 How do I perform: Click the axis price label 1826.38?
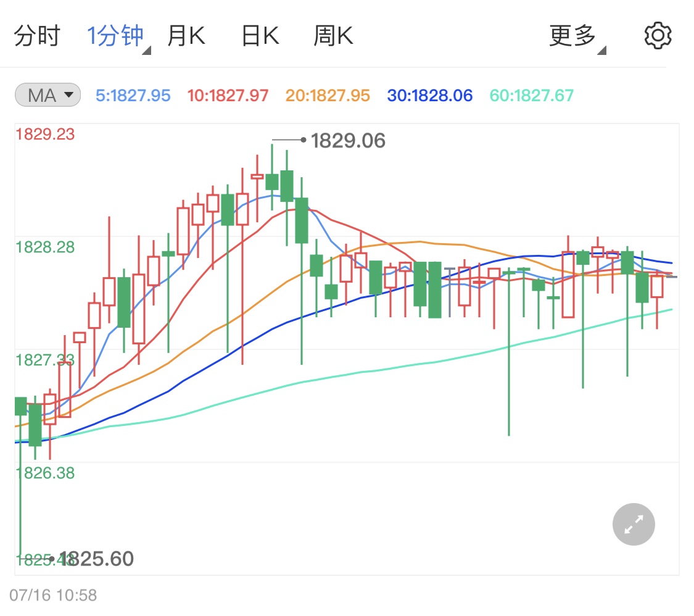[x=45, y=473]
